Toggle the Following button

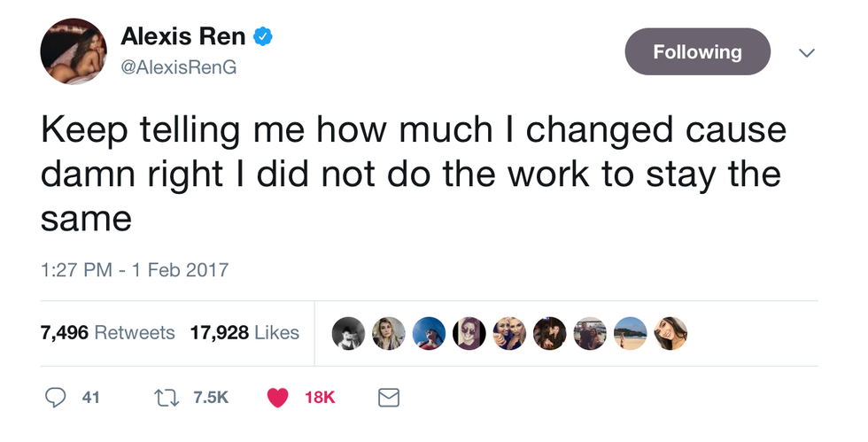coord(697,51)
